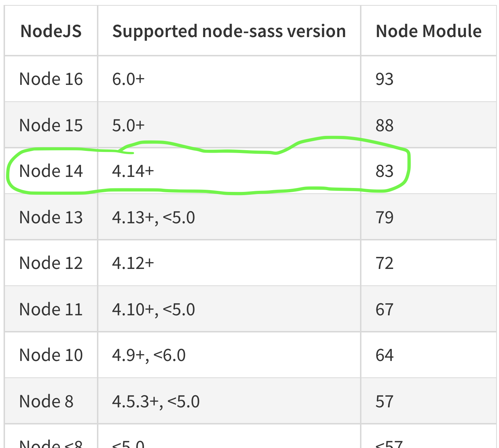Viewport: 499px width, 448px height.
Task: Click module value 83
Action: pos(385,171)
